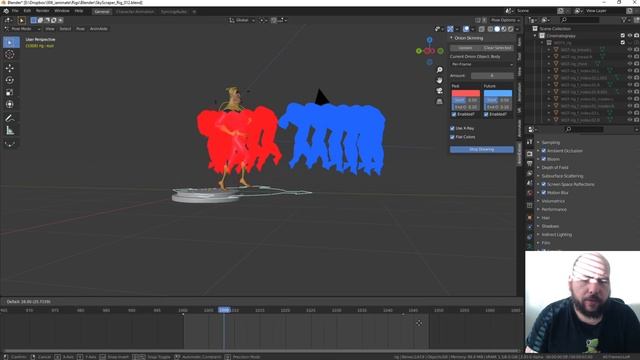Viewport: 640px width, 360px height.
Task: Open the File menu
Action: (x=15, y=11)
